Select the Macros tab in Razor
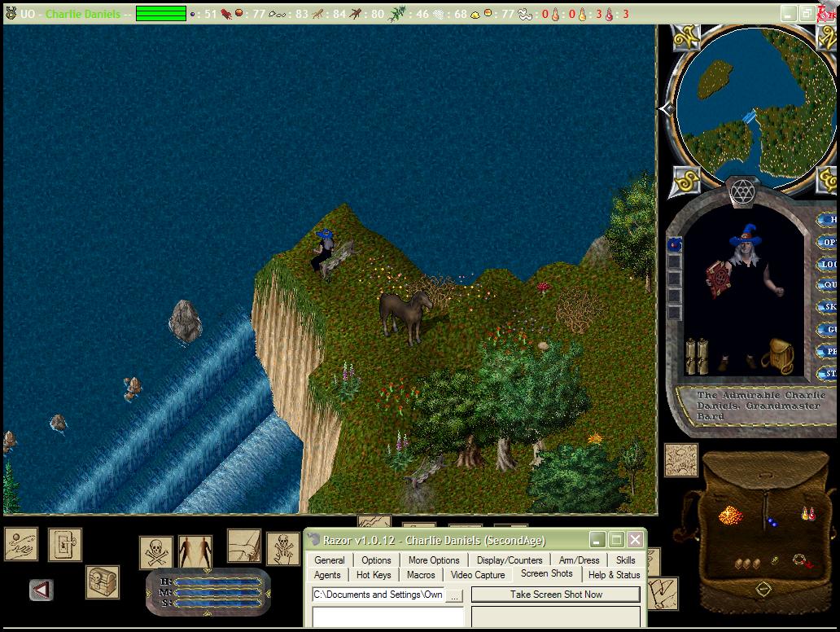Image resolution: width=840 pixels, height=632 pixels. pos(421,575)
